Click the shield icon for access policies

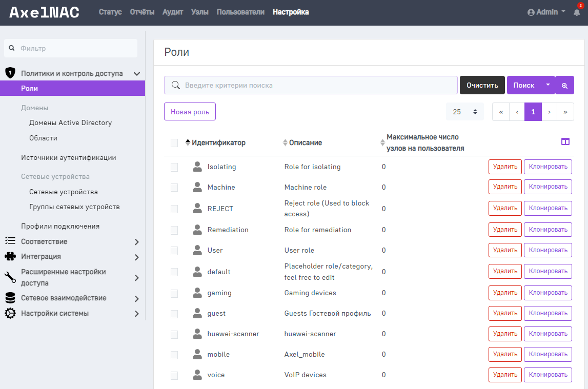tap(10, 73)
